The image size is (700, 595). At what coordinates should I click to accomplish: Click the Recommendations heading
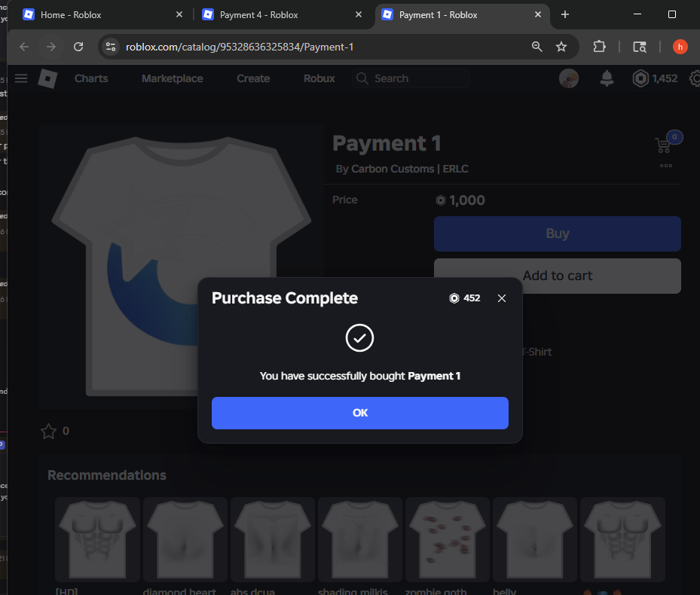107,475
